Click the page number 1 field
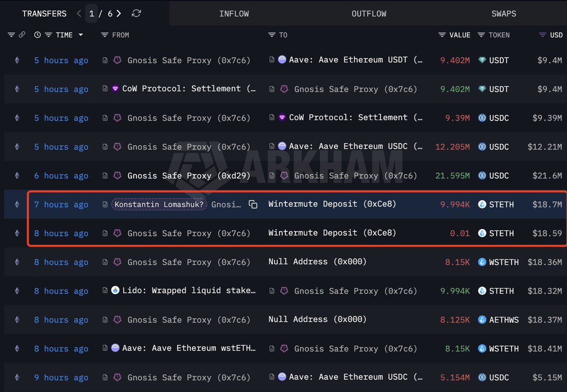The image size is (567, 392). tap(92, 13)
